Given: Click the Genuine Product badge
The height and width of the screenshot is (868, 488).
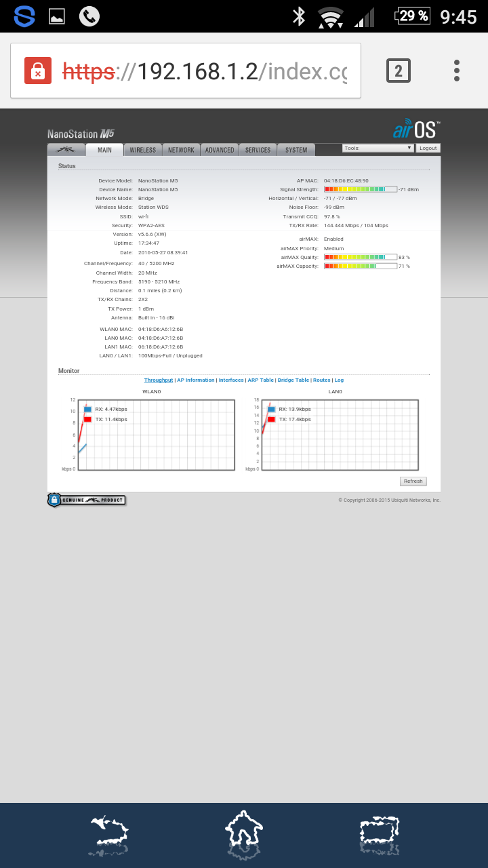Looking at the screenshot, I should click(x=86, y=500).
